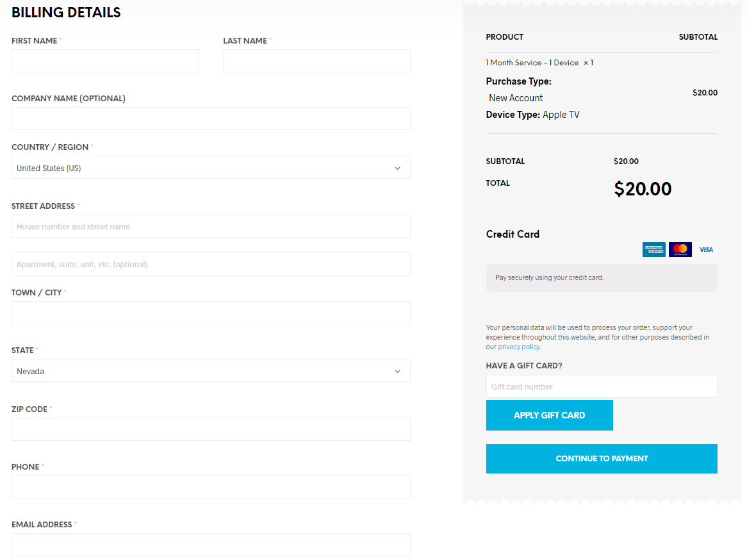Click the Mastercard logo icon

(x=680, y=249)
